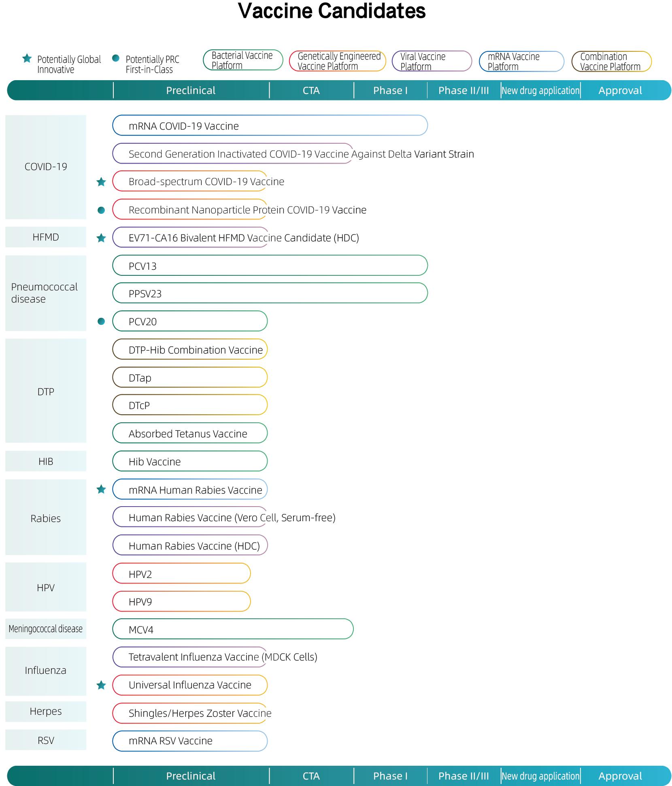Click the HPV9 vaccine candidate bar
Image resolution: width=672 pixels, height=786 pixels.
(181, 601)
